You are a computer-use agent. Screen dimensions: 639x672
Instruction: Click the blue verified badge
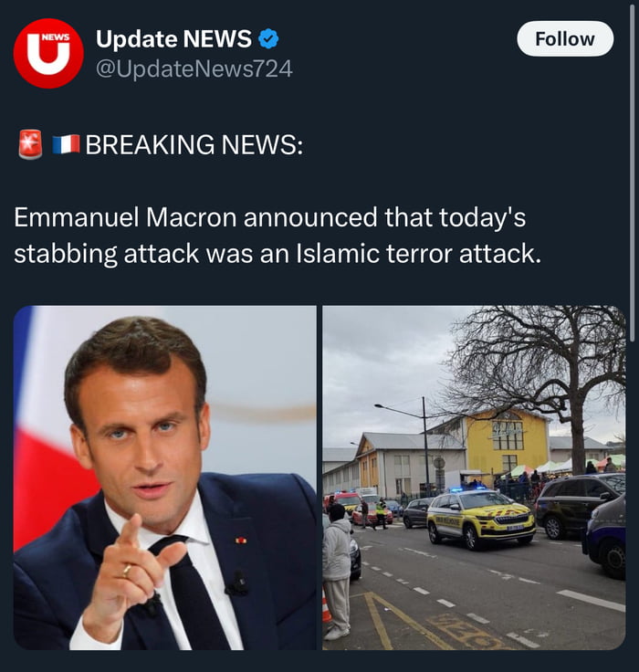[x=268, y=39]
